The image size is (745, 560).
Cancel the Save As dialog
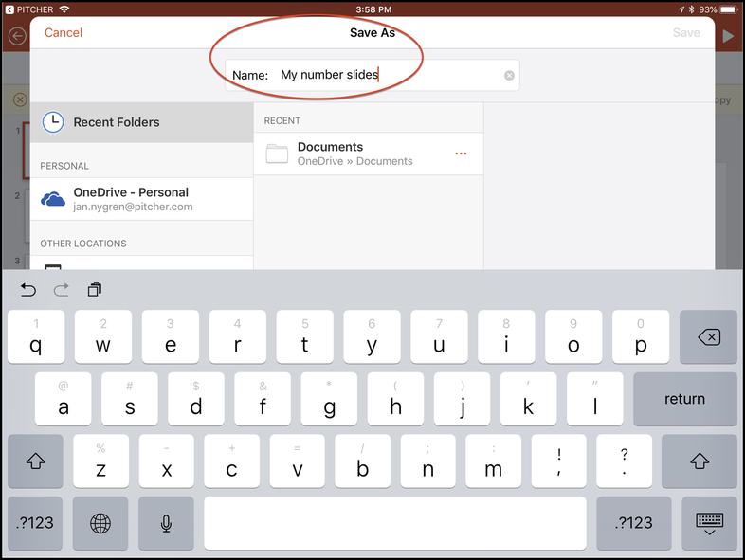point(64,33)
